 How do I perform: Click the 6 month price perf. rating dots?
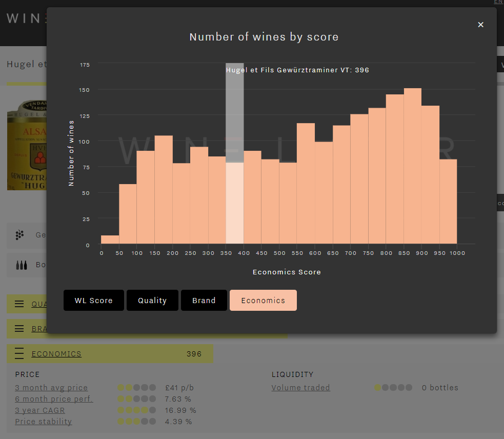(x=136, y=399)
